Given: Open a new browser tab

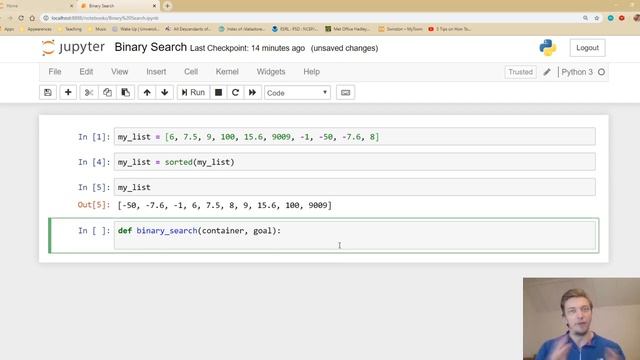Looking at the screenshot, I should coord(167,6).
